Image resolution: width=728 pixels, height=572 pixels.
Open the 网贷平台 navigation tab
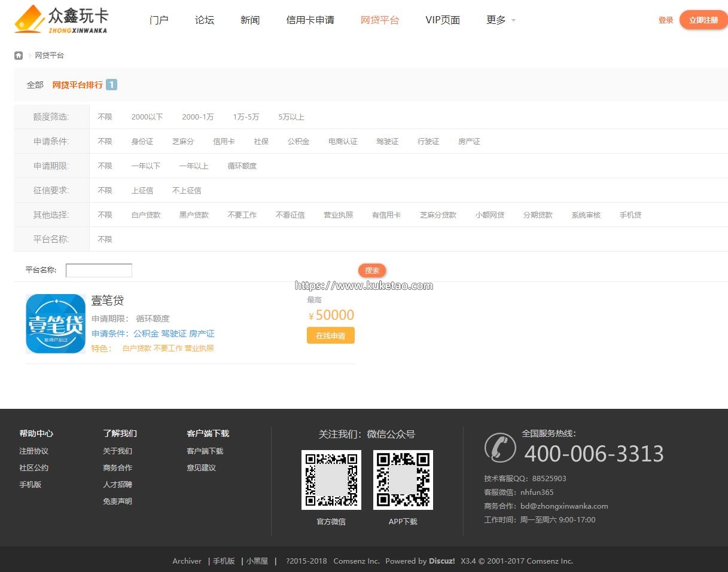point(379,20)
